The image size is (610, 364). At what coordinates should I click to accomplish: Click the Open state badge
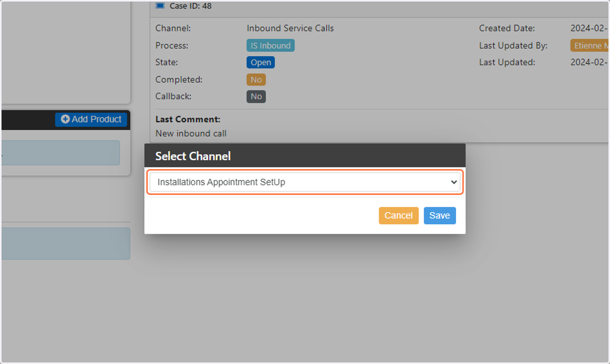coord(261,62)
